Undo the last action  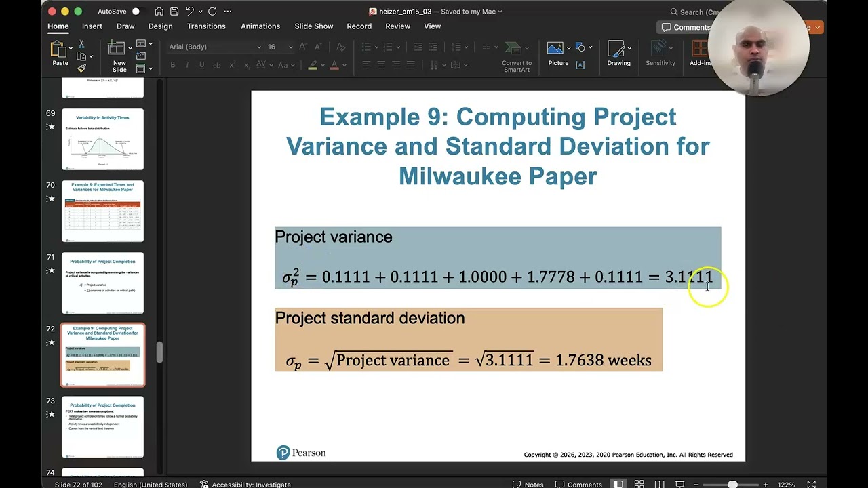(x=190, y=12)
